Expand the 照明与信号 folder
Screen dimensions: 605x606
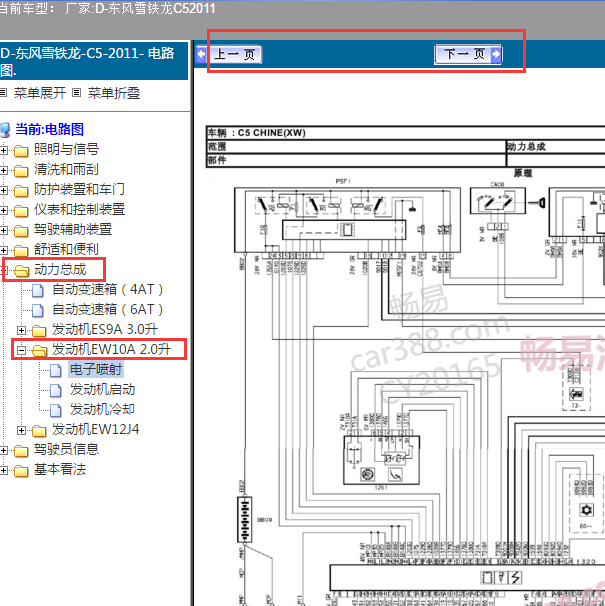point(3,150)
